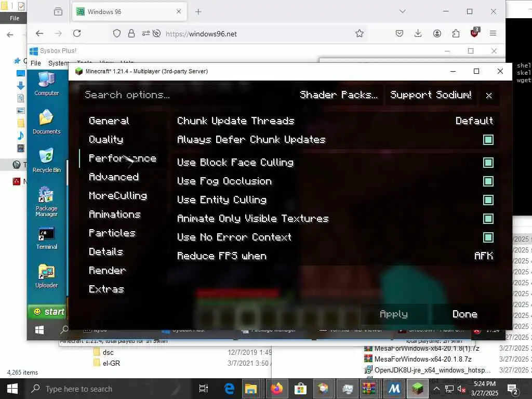The width and height of the screenshot is (532, 399).
Task: Click the Apply button in Sodium options
Action: tap(394, 314)
